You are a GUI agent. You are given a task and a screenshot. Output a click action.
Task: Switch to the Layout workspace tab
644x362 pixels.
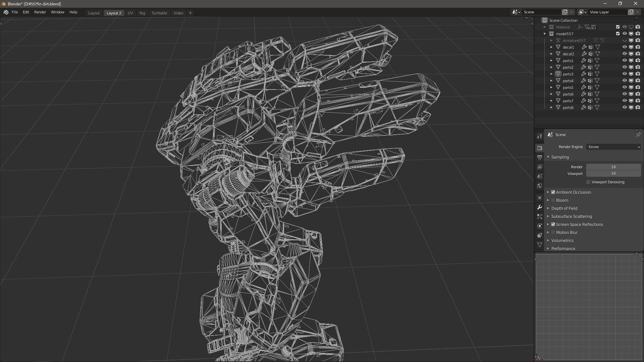tap(94, 13)
